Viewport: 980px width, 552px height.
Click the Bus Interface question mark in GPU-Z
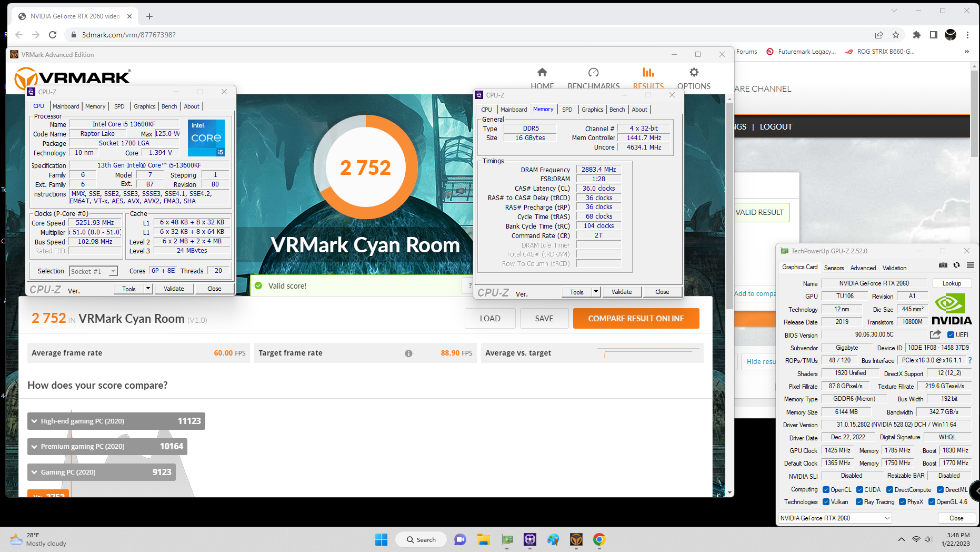point(969,360)
